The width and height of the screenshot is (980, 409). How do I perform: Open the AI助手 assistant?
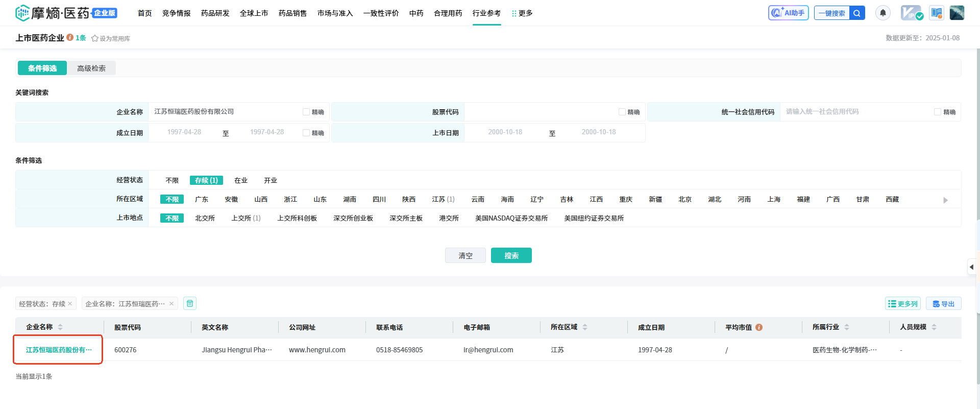(x=788, y=13)
